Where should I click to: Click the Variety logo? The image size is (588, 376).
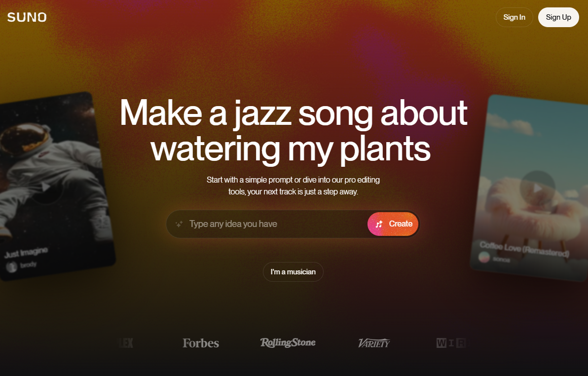pos(374,343)
